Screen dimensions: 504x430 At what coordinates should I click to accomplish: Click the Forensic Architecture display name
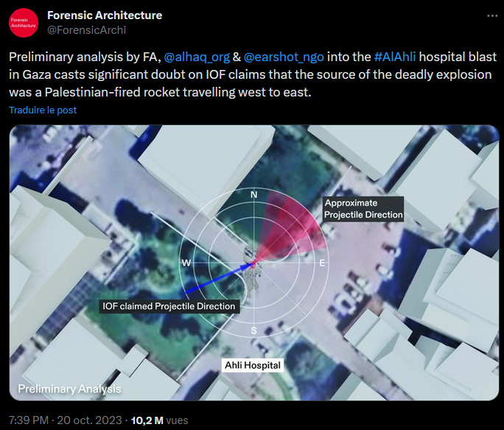click(105, 15)
